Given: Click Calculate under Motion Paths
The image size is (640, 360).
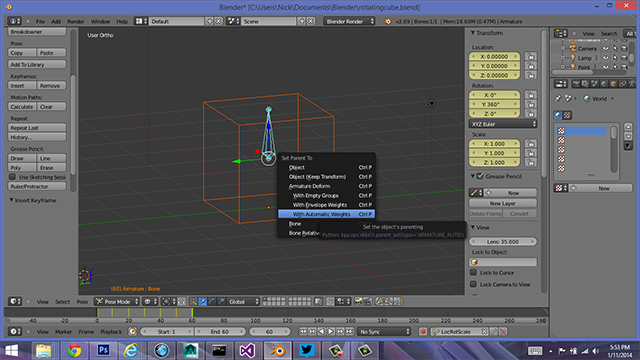Looking at the screenshot, I should (22, 107).
